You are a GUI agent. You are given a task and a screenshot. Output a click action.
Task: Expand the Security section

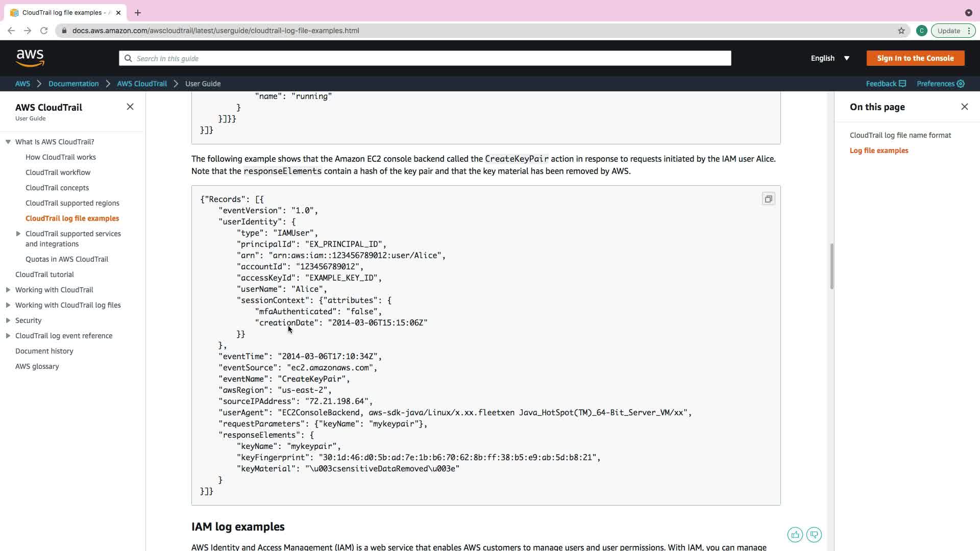point(8,320)
